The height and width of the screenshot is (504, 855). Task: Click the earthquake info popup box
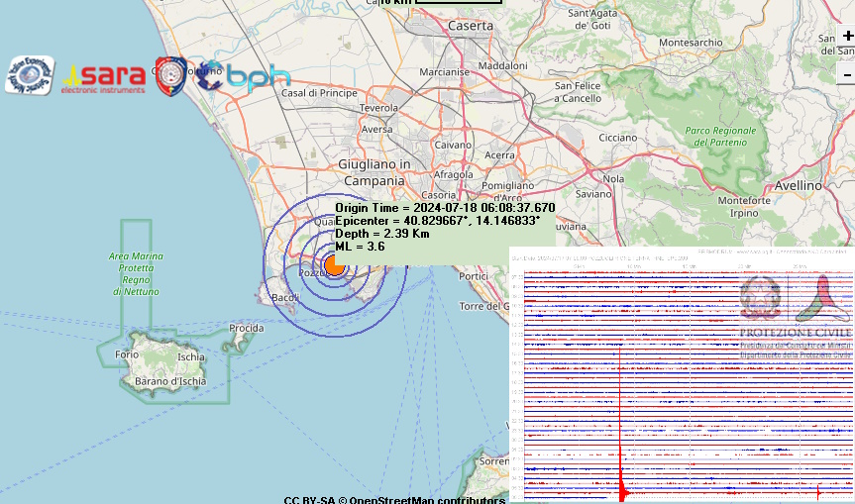click(x=444, y=227)
